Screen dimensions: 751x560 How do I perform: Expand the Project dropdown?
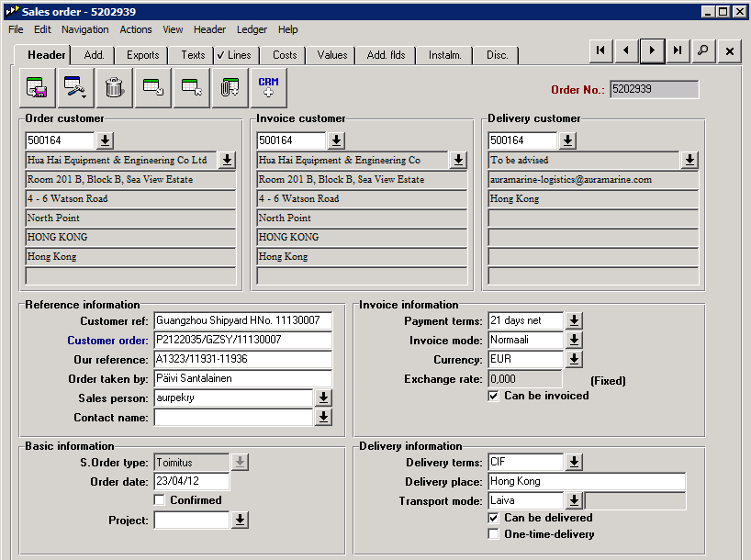(x=240, y=520)
